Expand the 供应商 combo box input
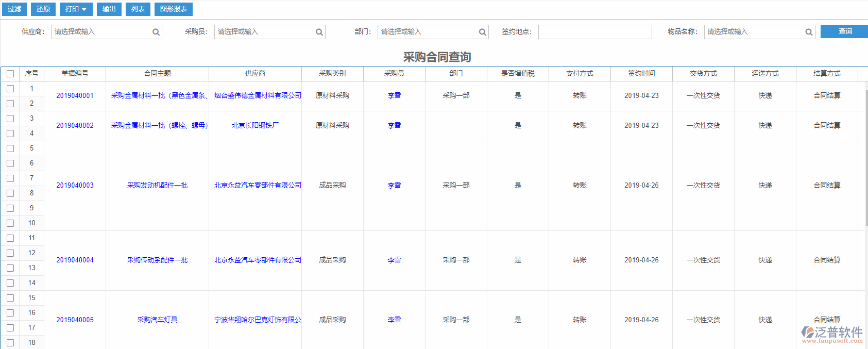This screenshot has width=868, height=349. pos(101,32)
